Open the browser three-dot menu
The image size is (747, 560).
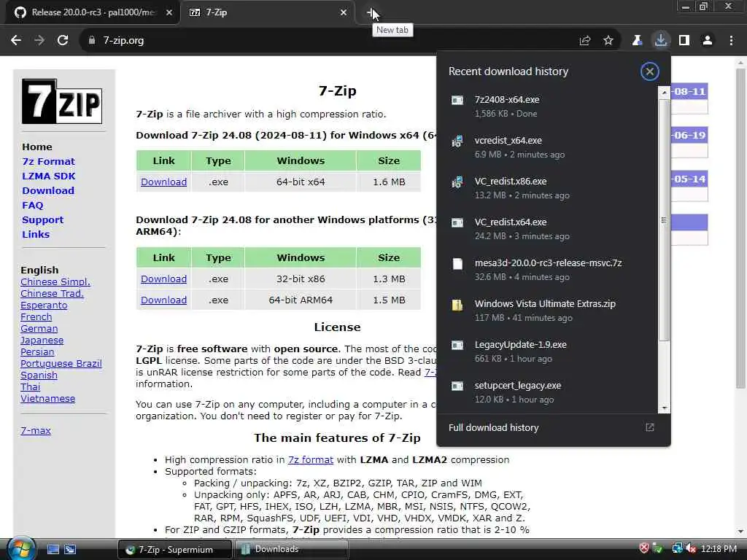(731, 41)
